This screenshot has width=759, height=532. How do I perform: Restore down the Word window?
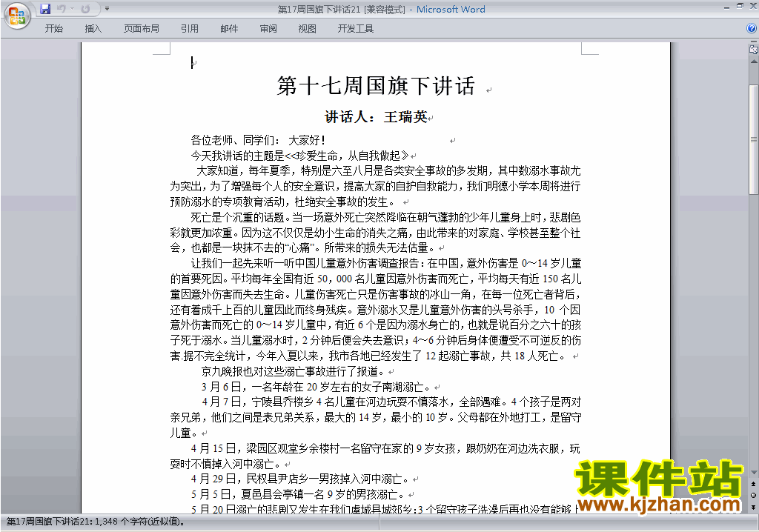(x=740, y=6)
